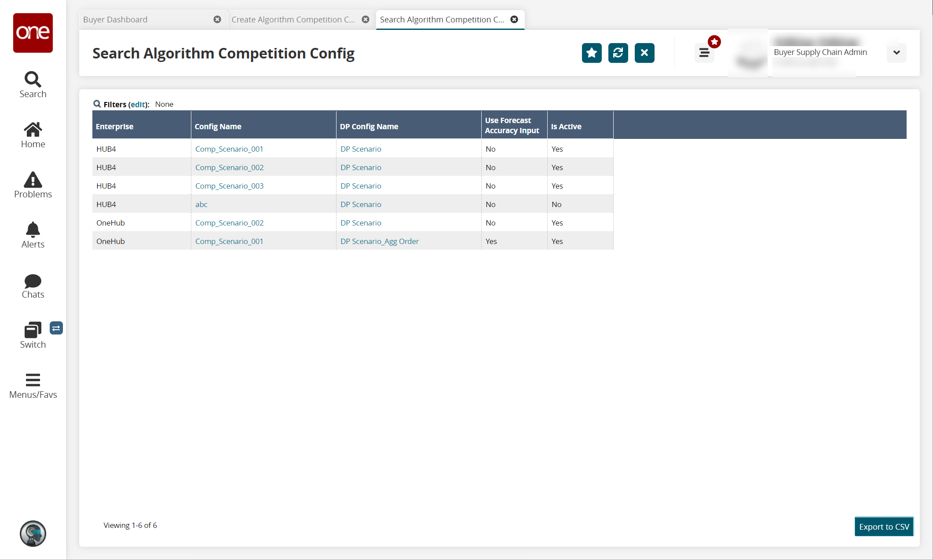Image resolution: width=933 pixels, height=560 pixels.
Task: Click the assistant avatar at bottom left
Action: coord(33,533)
